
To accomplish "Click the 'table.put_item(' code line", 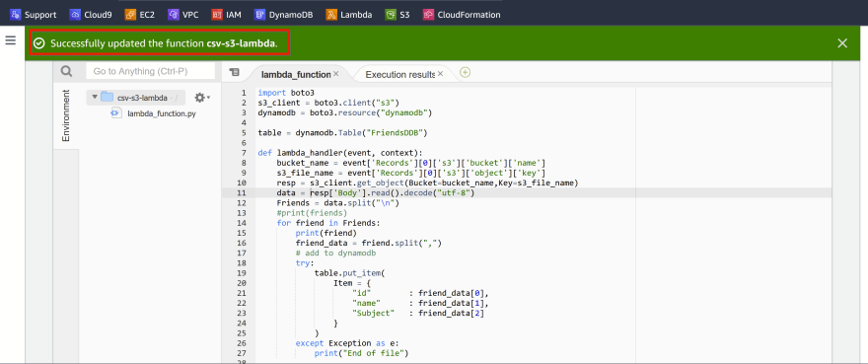I will click(349, 273).
